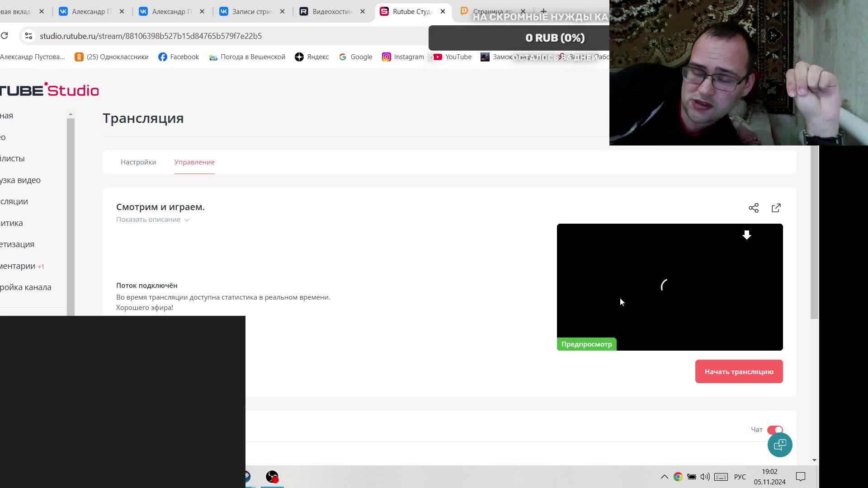Click the Начать трансляцию button
Screen dimensions: 868x488
pyautogui.click(x=739, y=371)
